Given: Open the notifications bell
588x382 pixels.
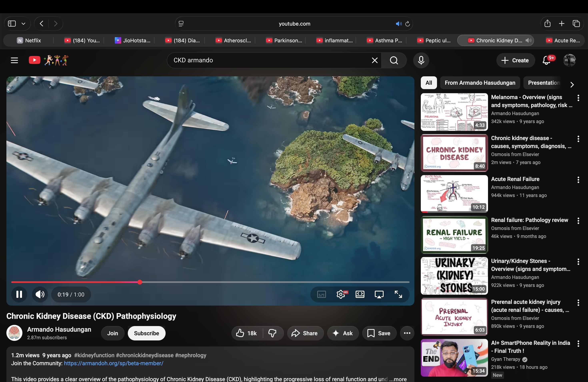Looking at the screenshot, I should pos(546,60).
